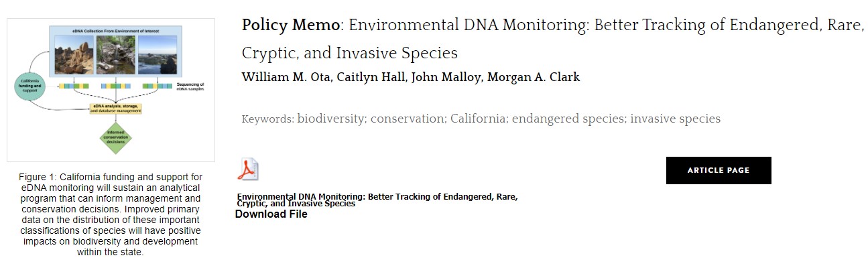The image size is (868, 276).
Task: Open the Environmental DNA Monitoring PDF title link
Action: click(x=377, y=200)
